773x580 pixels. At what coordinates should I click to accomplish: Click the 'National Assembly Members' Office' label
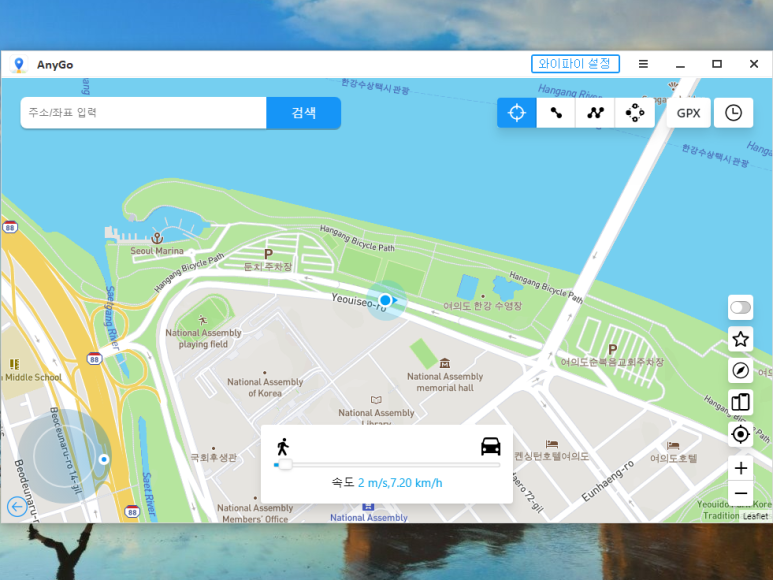[255, 513]
